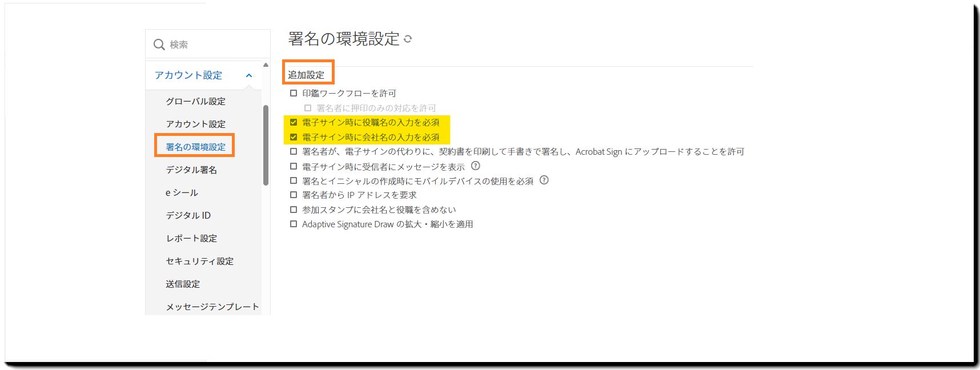Select 署名の環境設定 in sidebar
The width and height of the screenshot is (980, 370).
coord(195,147)
